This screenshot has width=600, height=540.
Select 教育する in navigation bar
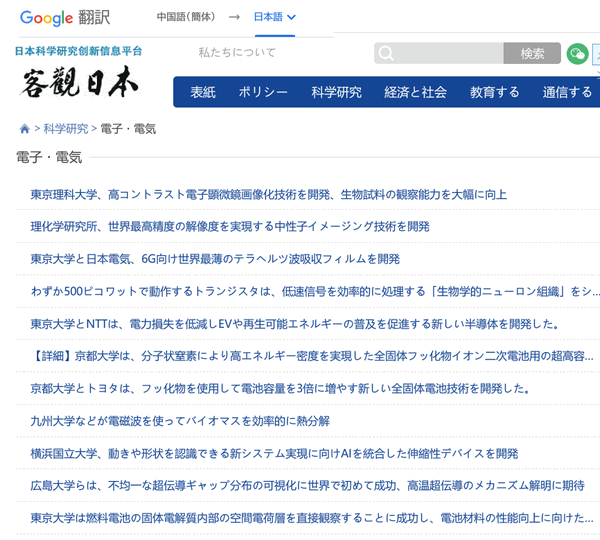click(494, 92)
